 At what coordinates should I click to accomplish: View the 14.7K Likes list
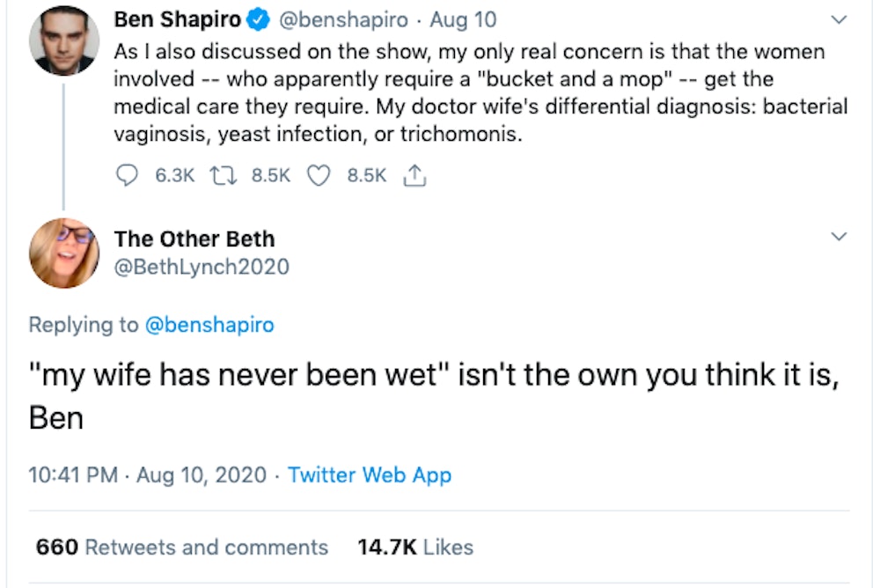point(415,547)
